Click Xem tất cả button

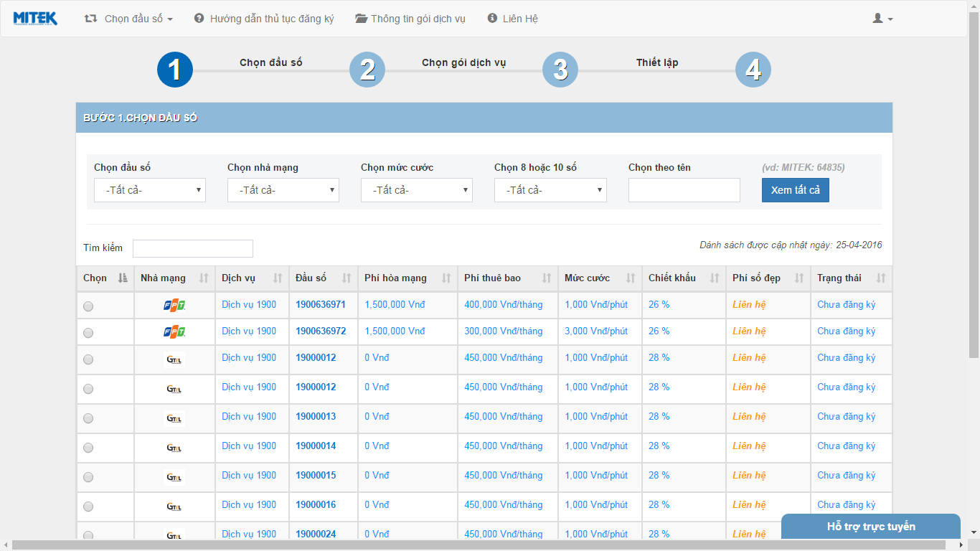tap(796, 190)
